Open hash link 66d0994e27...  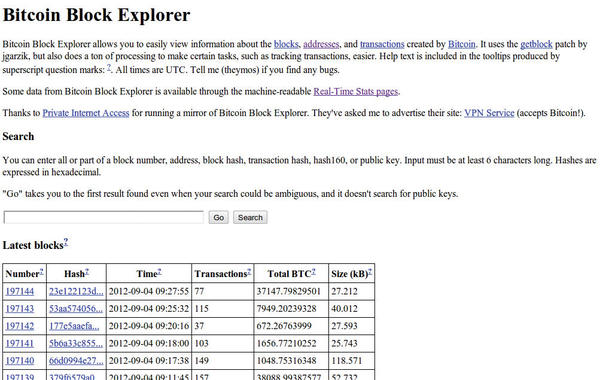tap(76, 360)
